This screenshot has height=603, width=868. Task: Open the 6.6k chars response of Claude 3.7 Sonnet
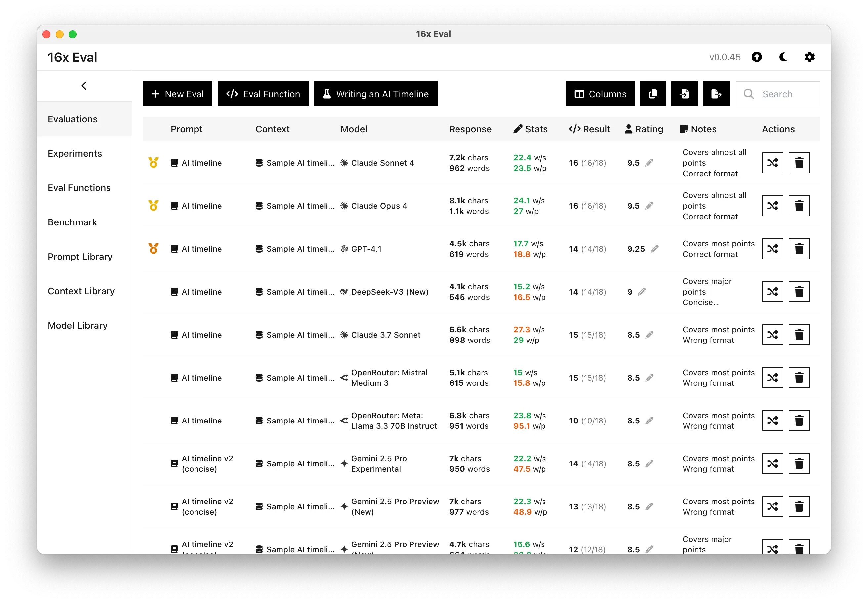pyautogui.click(x=469, y=335)
